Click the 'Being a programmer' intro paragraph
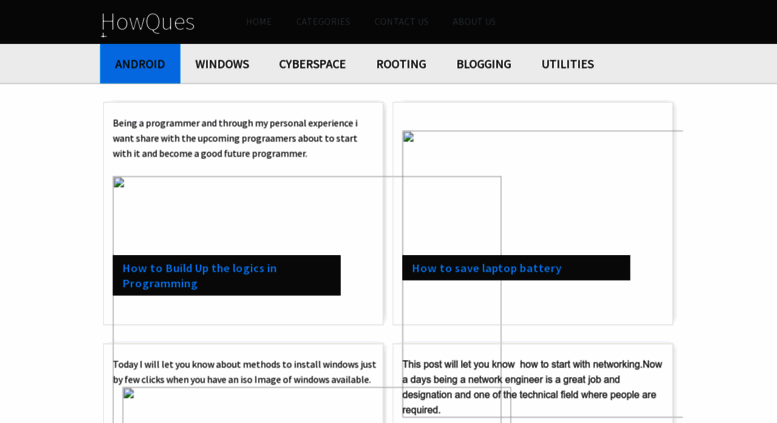 click(235, 138)
